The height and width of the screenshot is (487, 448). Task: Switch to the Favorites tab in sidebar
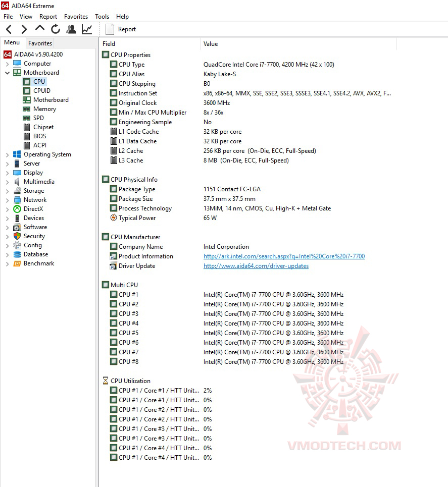pos(40,43)
